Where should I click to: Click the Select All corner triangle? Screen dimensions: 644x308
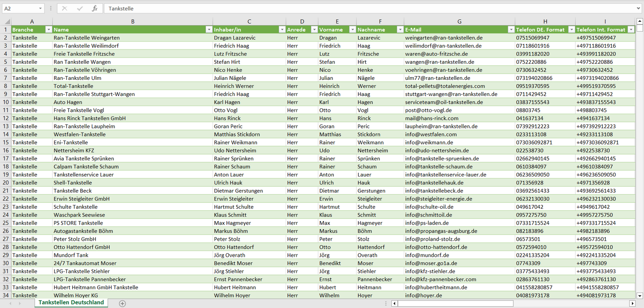[x=7, y=21]
